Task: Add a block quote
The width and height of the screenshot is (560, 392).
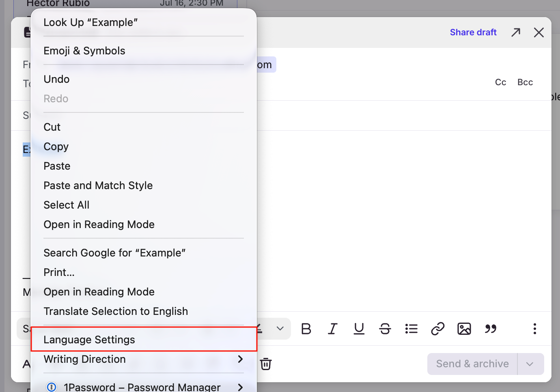Action: click(491, 329)
